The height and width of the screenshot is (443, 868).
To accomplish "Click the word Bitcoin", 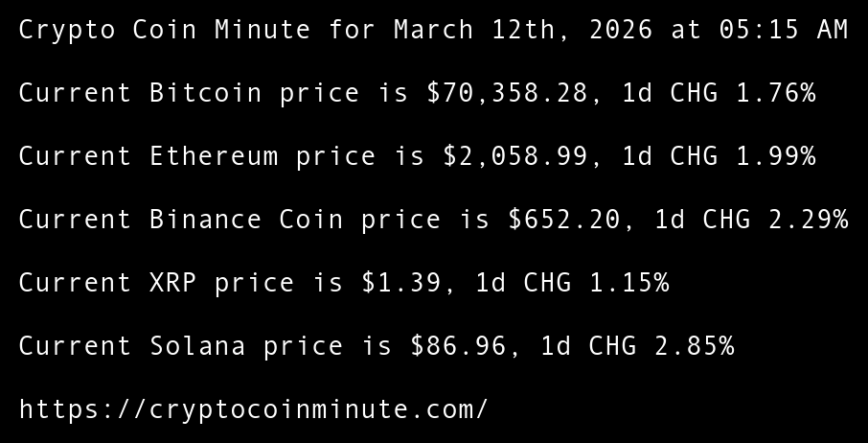I will point(205,93).
